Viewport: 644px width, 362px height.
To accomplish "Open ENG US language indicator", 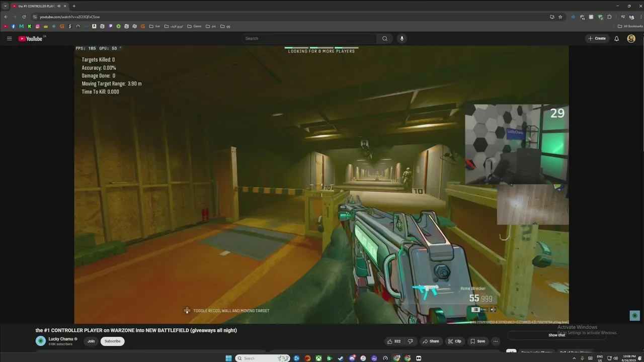I will tap(600, 358).
